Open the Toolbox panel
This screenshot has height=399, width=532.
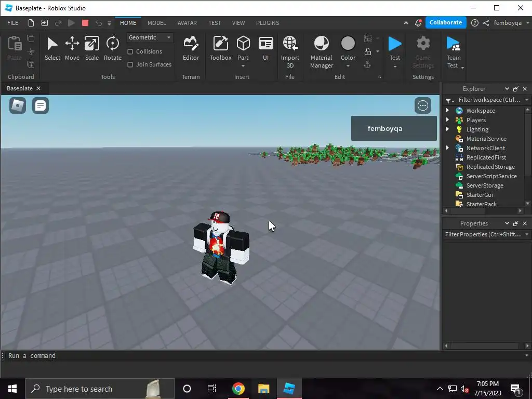[220, 49]
